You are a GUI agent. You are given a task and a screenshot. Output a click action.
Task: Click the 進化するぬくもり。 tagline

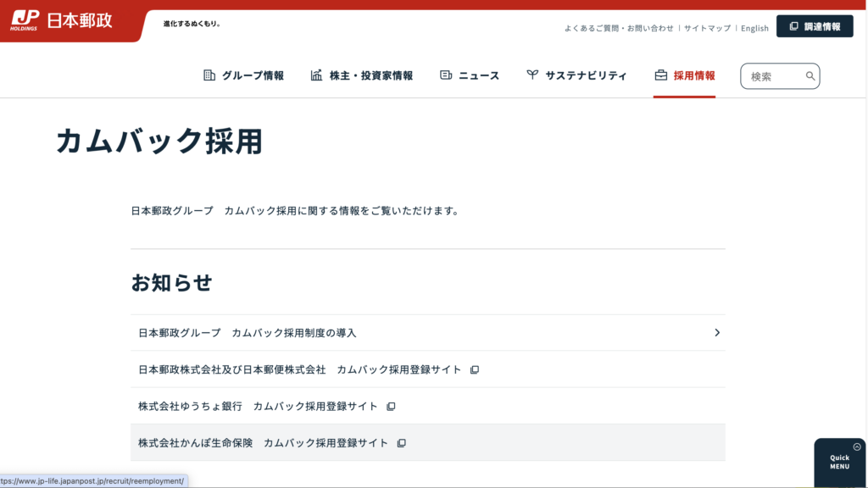[x=192, y=24]
